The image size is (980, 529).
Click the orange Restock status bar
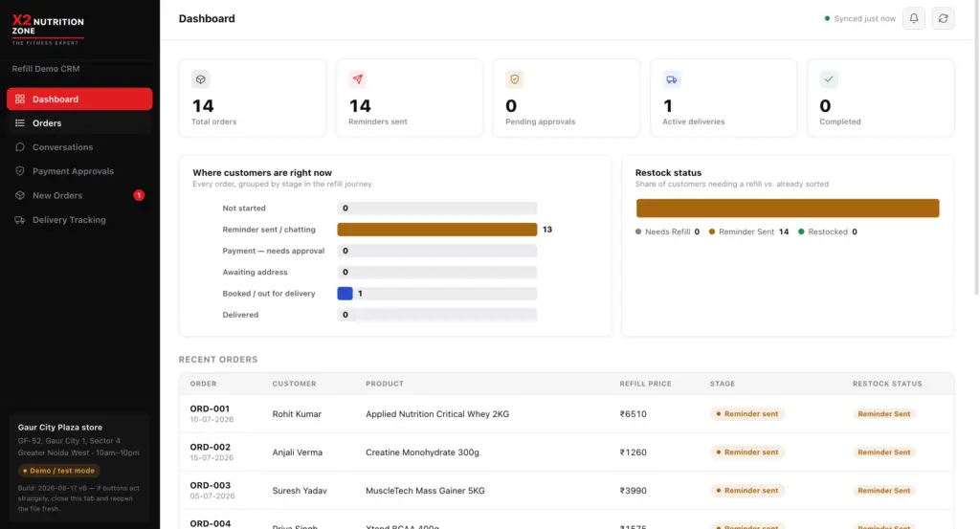click(788, 208)
